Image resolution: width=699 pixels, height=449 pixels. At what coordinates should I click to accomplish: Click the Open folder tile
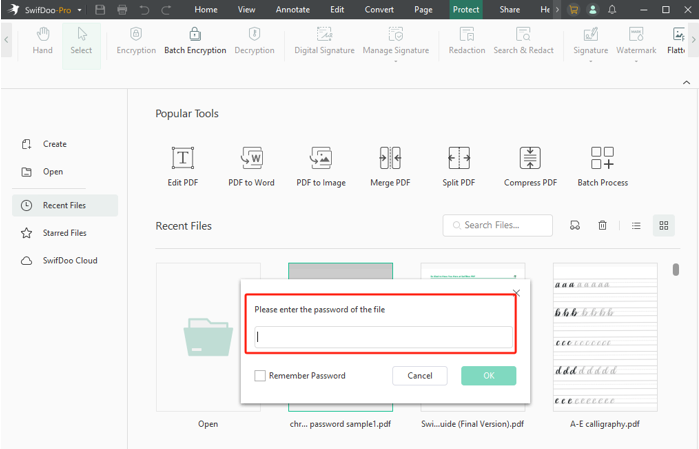[208, 337]
